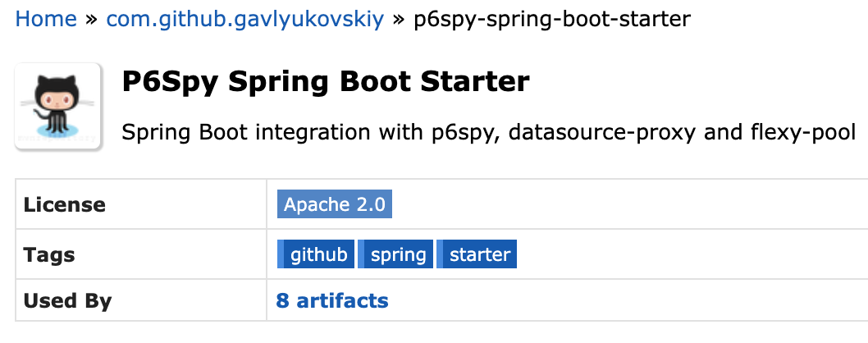Select the spring tag
The height and width of the screenshot is (343, 868).
pos(395,254)
